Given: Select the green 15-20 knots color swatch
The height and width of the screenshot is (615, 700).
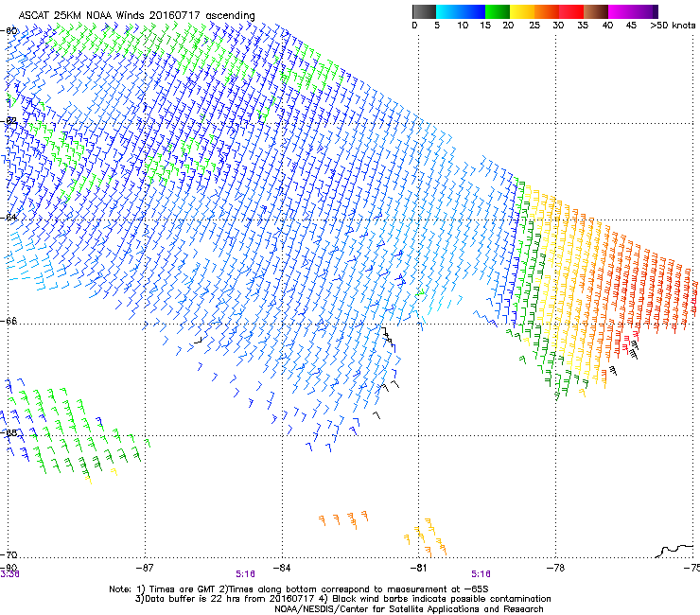Looking at the screenshot, I should coord(498,11).
